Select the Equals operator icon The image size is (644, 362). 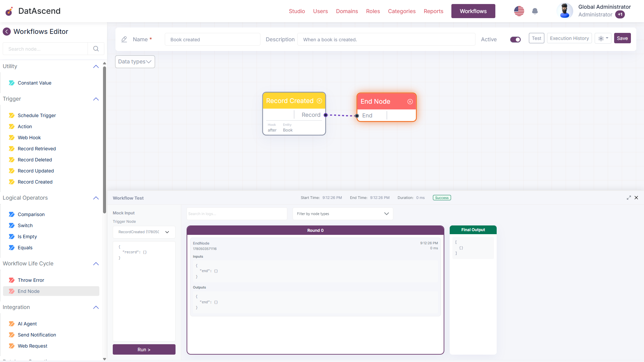pos(12,248)
